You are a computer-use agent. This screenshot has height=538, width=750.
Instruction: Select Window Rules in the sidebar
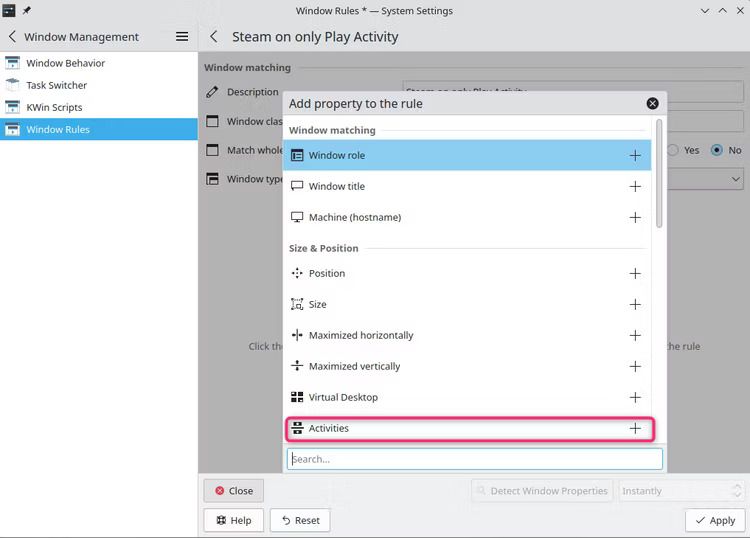tap(99, 129)
